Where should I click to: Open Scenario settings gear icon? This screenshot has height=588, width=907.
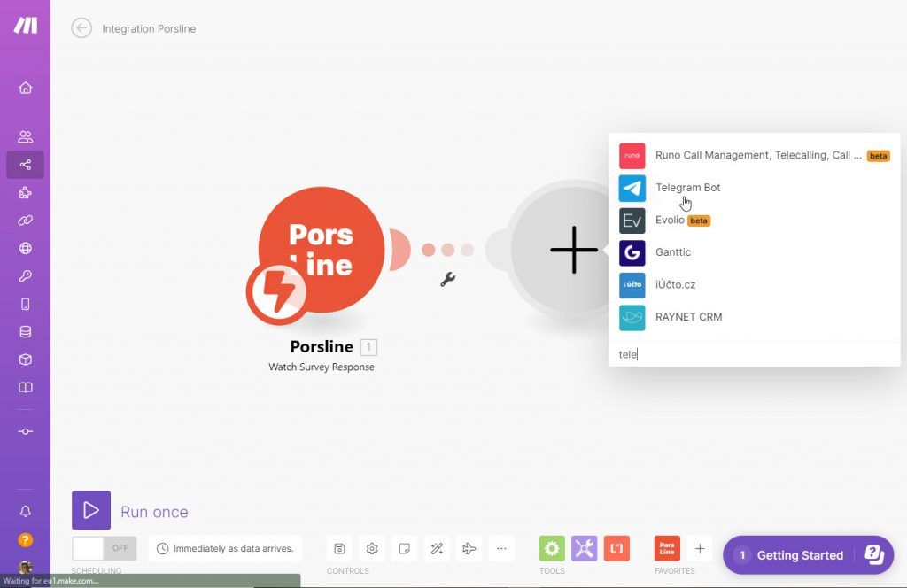tap(372, 548)
